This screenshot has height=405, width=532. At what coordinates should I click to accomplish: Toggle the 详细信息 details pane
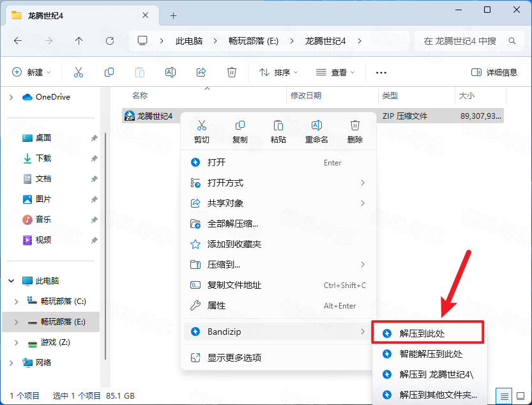pyautogui.click(x=494, y=72)
